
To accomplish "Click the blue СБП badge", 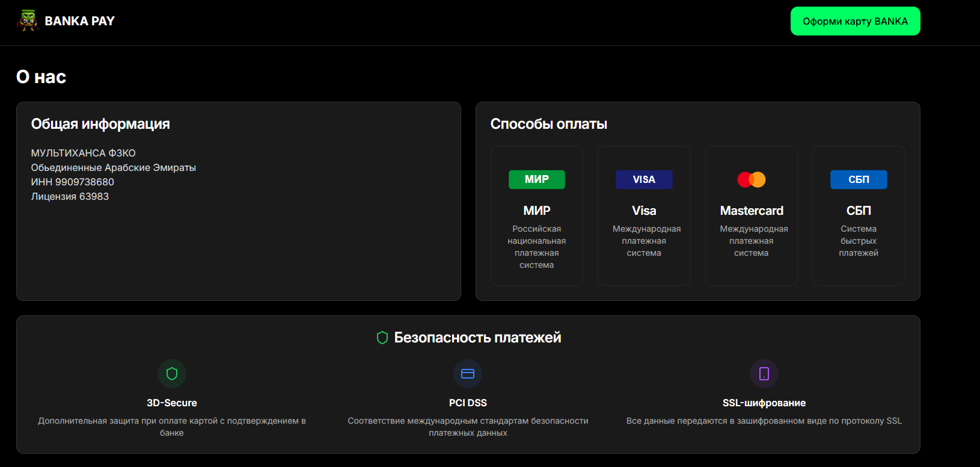I will pos(859,179).
